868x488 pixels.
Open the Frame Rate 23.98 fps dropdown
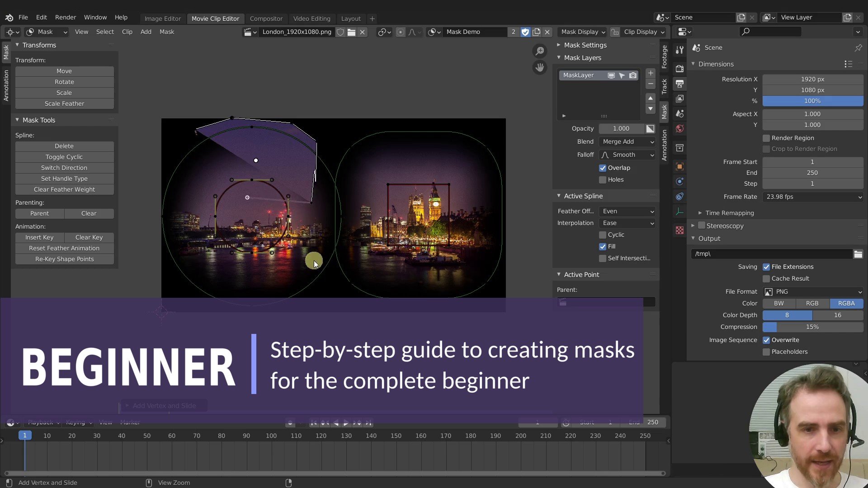coord(812,197)
